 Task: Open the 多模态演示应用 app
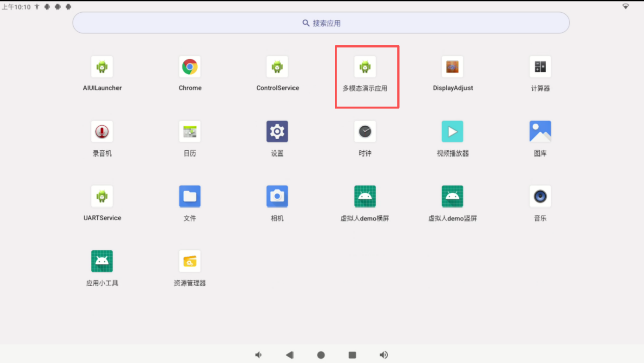[x=365, y=67]
